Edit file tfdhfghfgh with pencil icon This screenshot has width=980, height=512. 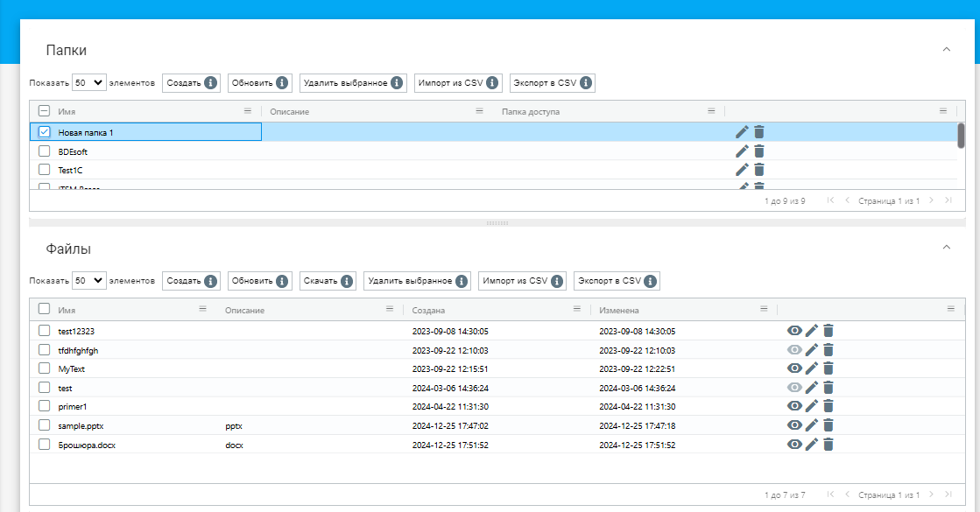click(811, 350)
